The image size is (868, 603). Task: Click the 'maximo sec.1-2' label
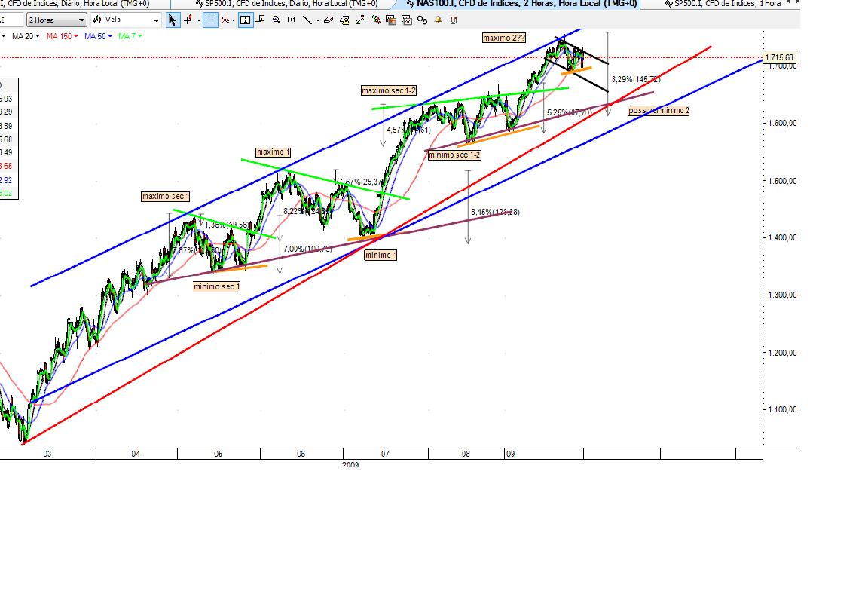tap(389, 90)
